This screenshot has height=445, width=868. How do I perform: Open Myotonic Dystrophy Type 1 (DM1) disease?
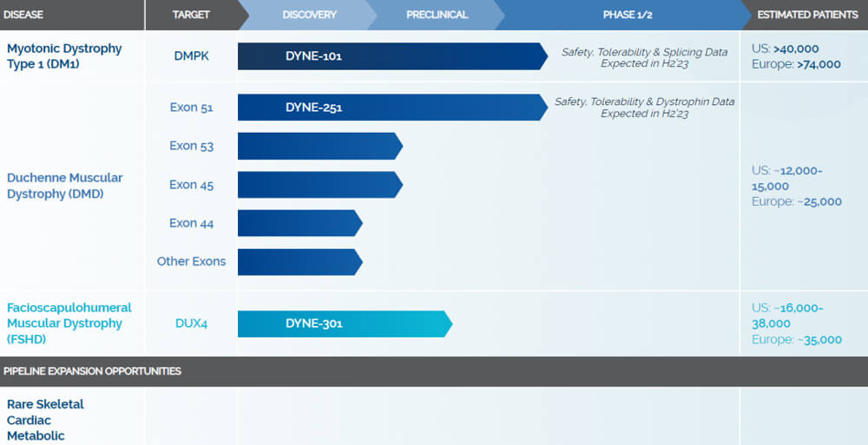[64, 56]
